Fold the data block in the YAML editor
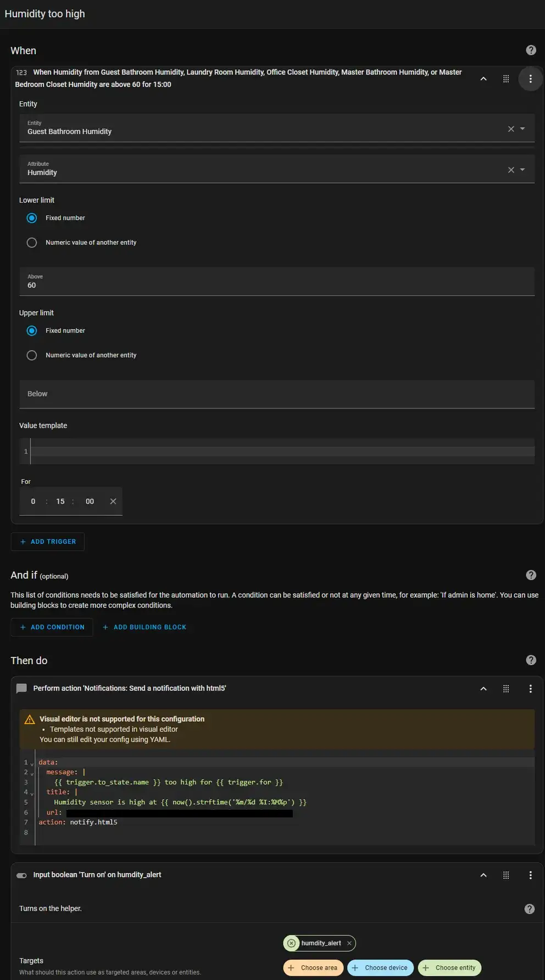545x980 pixels. [32, 764]
